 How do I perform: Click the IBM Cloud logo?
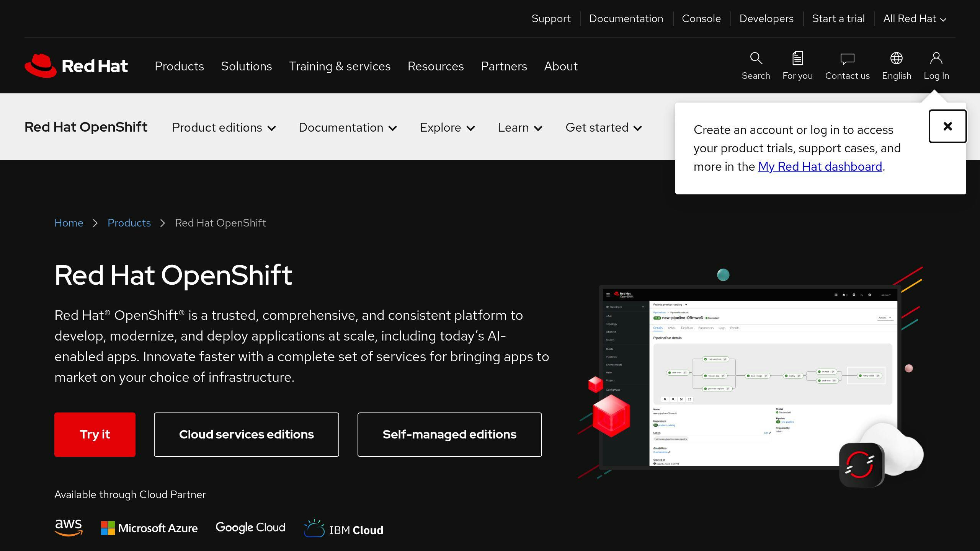click(x=343, y=528)
